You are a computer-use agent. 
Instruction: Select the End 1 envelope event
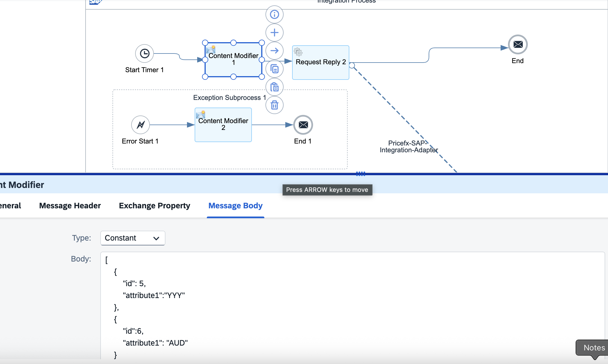(x=303, y=125)
